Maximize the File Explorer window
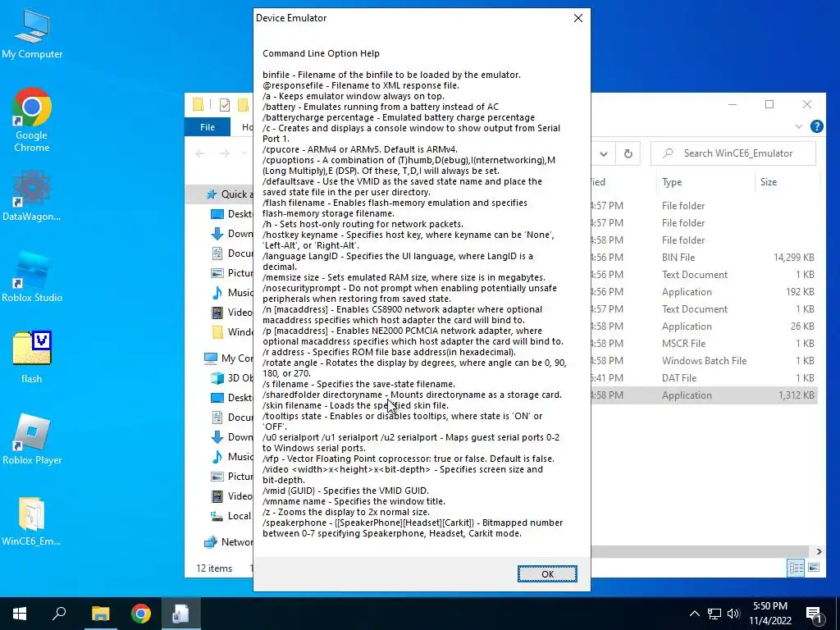 [x=769, y=104]
